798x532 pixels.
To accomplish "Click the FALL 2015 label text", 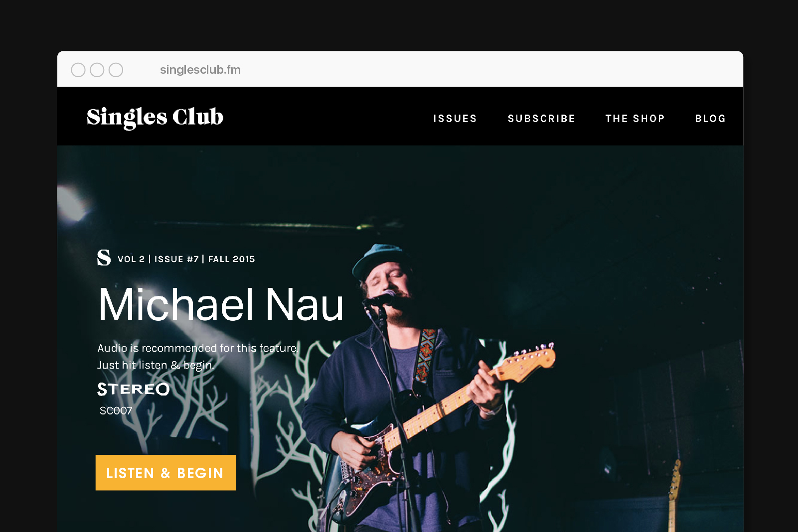I will pyautogui.click(x=231, y=259).
